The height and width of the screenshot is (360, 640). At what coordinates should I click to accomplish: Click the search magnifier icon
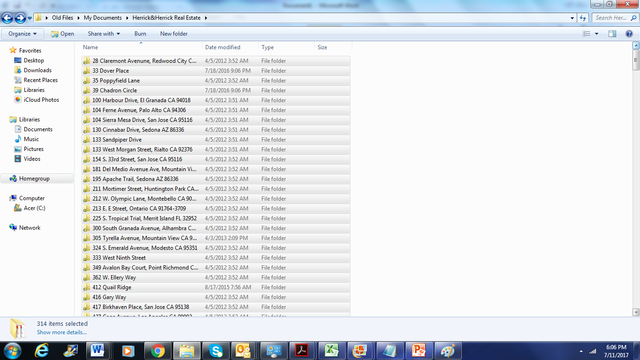pos(633,18)
